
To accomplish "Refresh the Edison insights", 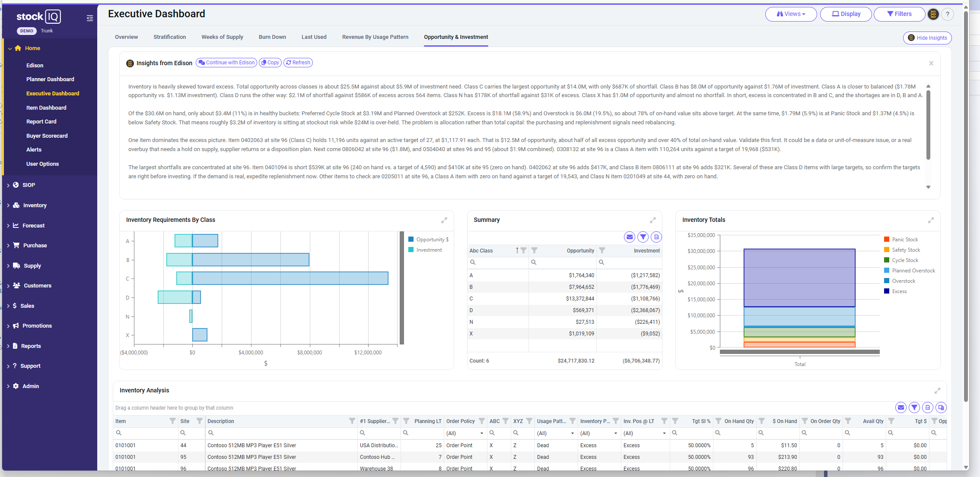I will [298, 63].
